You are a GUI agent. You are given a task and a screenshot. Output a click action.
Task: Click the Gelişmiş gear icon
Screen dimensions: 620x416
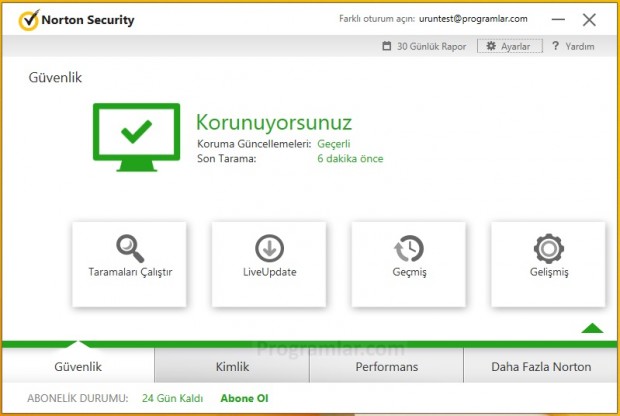[x=548, y=248]
